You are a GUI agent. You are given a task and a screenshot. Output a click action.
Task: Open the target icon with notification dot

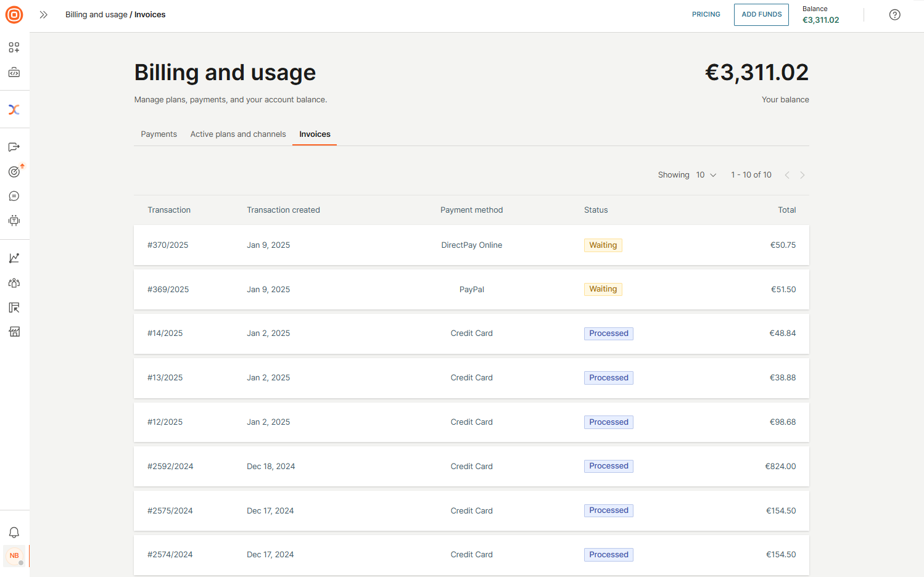(14, 171)
